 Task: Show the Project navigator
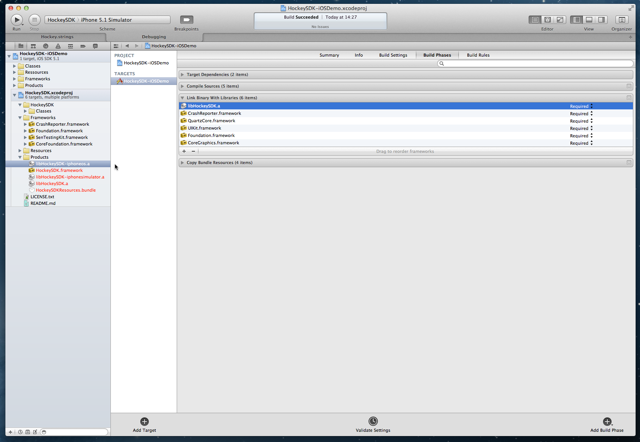pyautogui.click(x=20, y=46)
